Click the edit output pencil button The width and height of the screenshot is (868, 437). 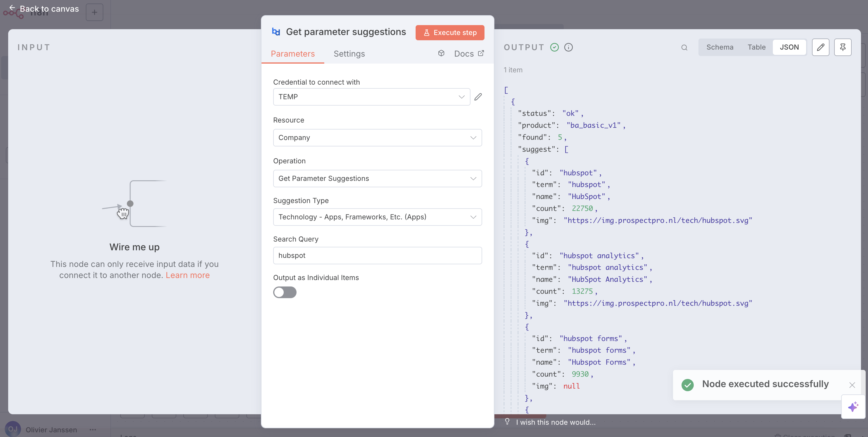click(820, 47)
